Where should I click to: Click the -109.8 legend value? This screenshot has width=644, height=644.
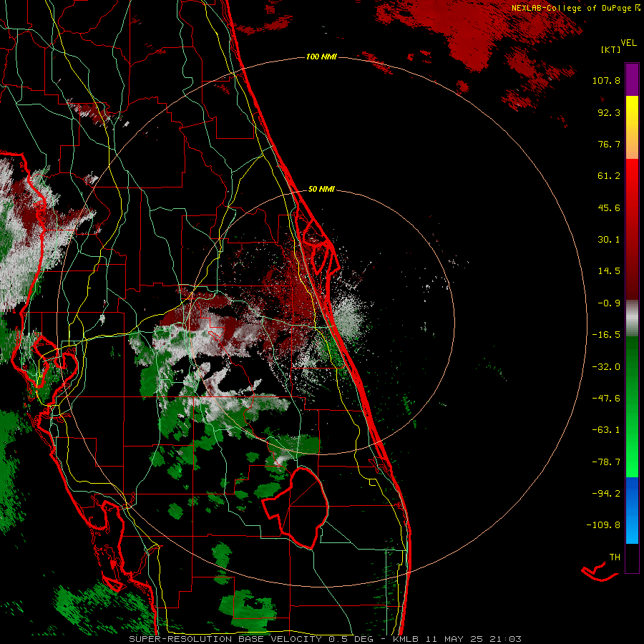point(603,525)
